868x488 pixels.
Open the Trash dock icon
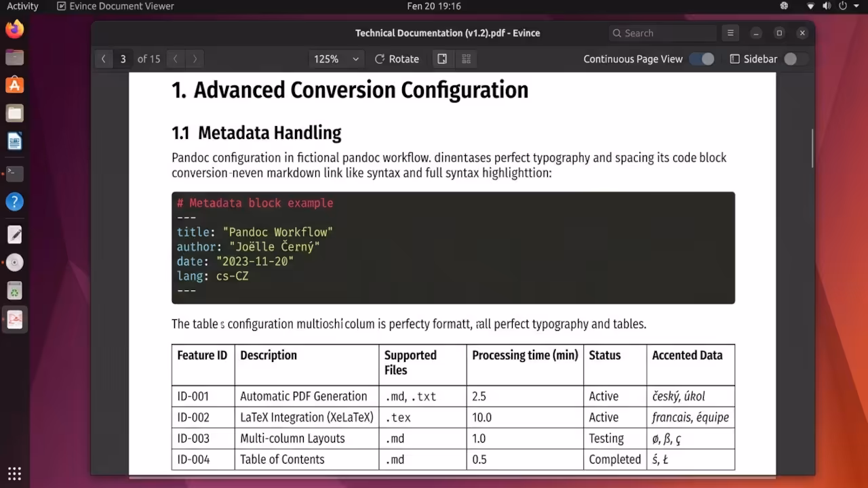point(14,291)
